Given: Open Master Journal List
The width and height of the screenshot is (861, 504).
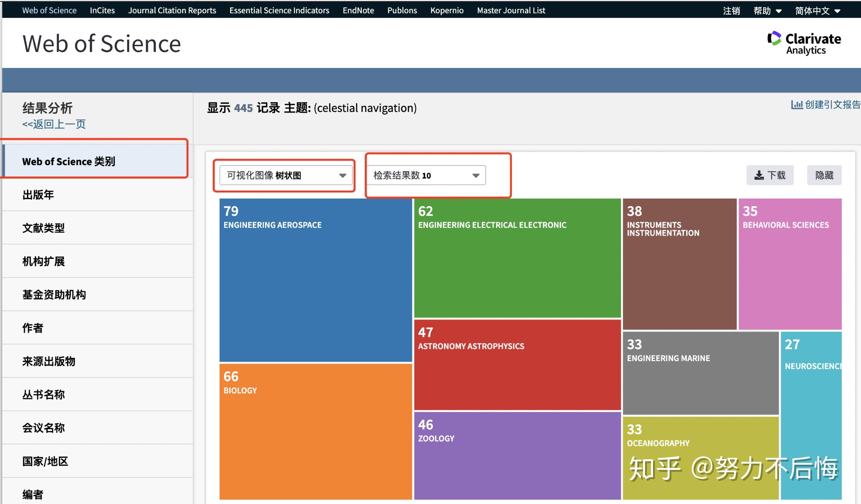Looking at the screenshot, I should click(x=511, y=11).
